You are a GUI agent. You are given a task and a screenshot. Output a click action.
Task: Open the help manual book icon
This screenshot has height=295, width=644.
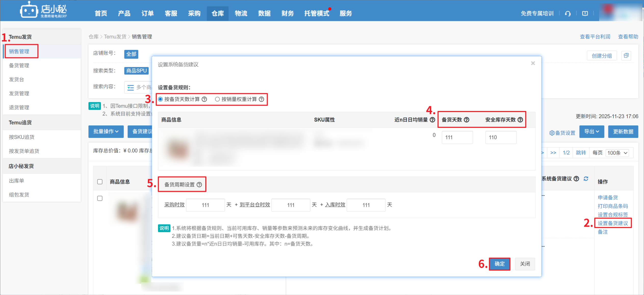(x=585, y=13)
